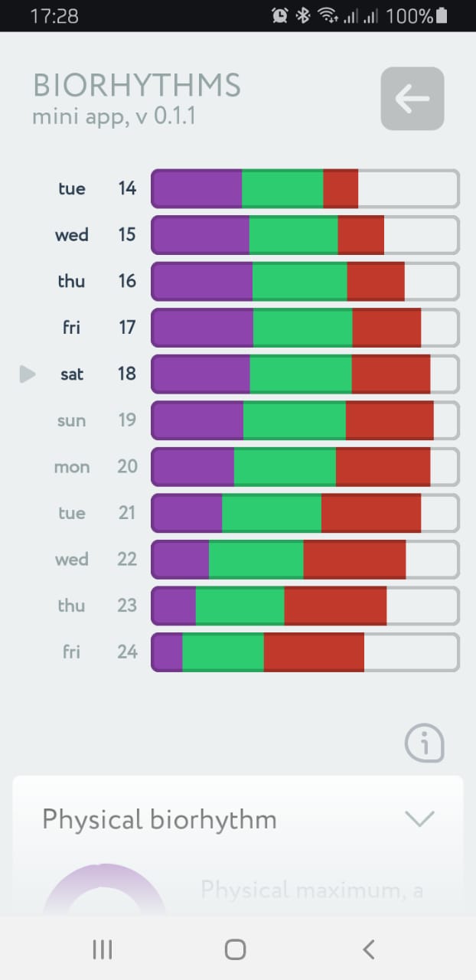This screenshot has height=980, width=476.
Task: Tap the Android back navigation icon
Action: [369, 949]
